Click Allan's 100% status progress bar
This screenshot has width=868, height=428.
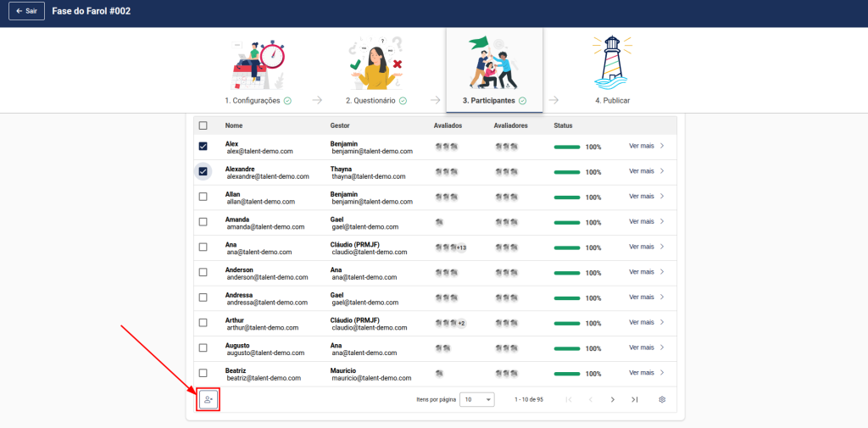tap(567, 197)
